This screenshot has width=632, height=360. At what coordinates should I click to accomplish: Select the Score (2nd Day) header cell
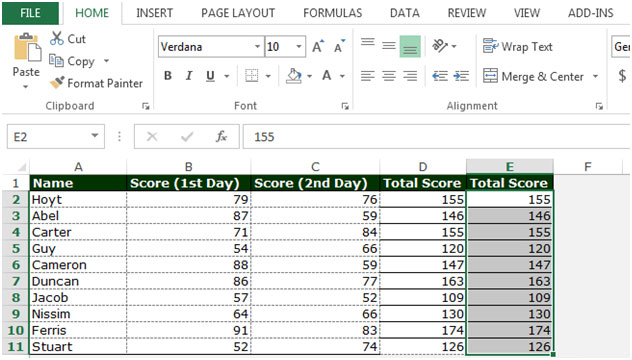[x=315, y=183]
